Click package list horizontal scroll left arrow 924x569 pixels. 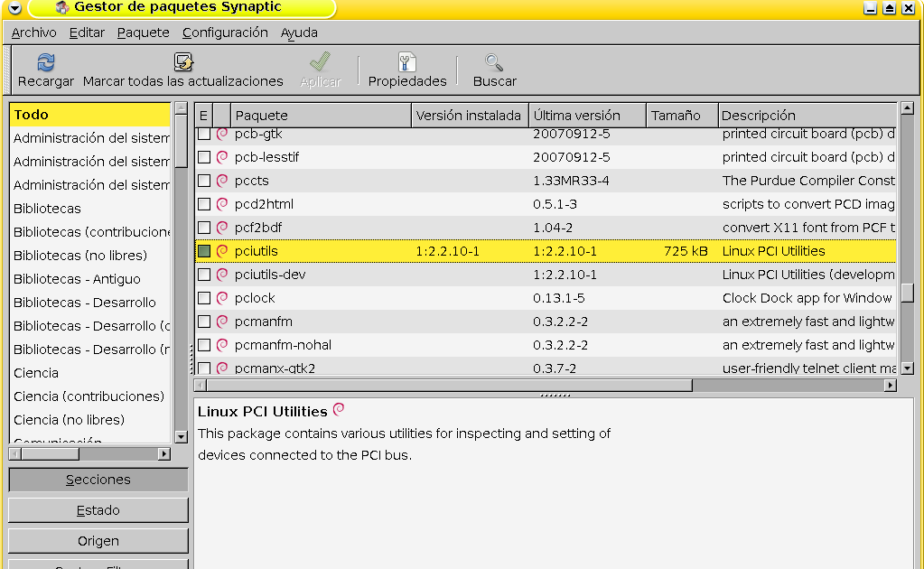201,386
